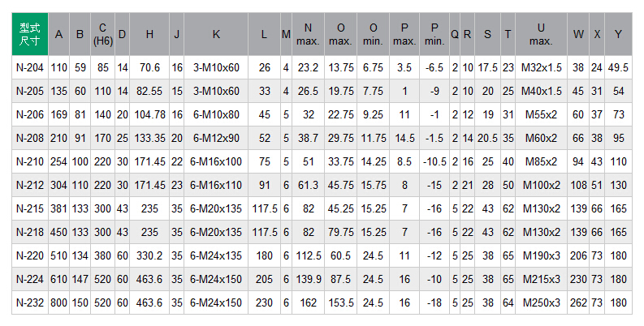Click the 49.5 value in column Y

coord(618,68)
